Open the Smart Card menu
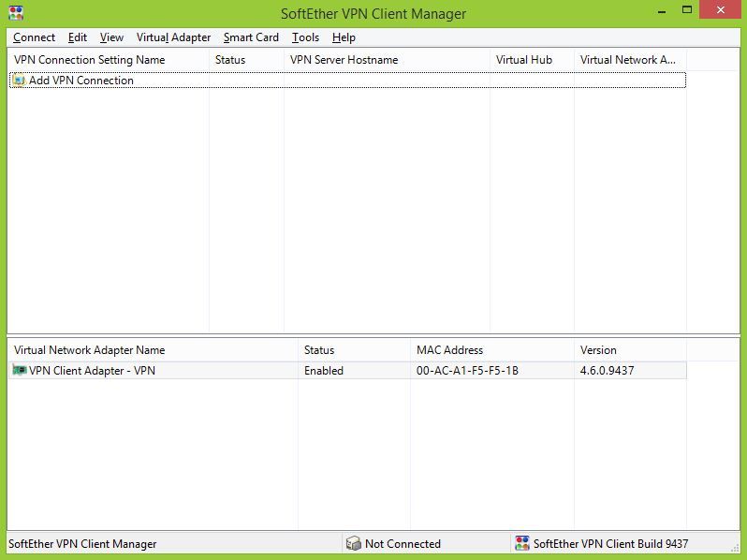 coord(251,37)
